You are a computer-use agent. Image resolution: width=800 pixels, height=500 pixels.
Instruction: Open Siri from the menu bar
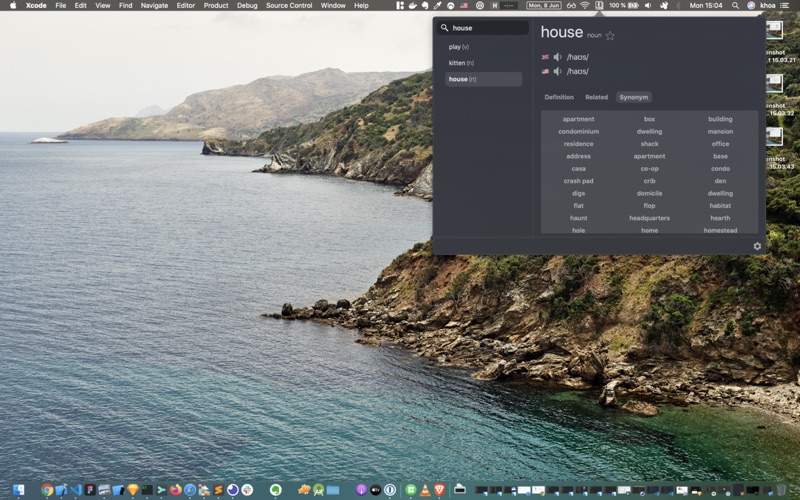pyautogui.click(x=751, y=6)
